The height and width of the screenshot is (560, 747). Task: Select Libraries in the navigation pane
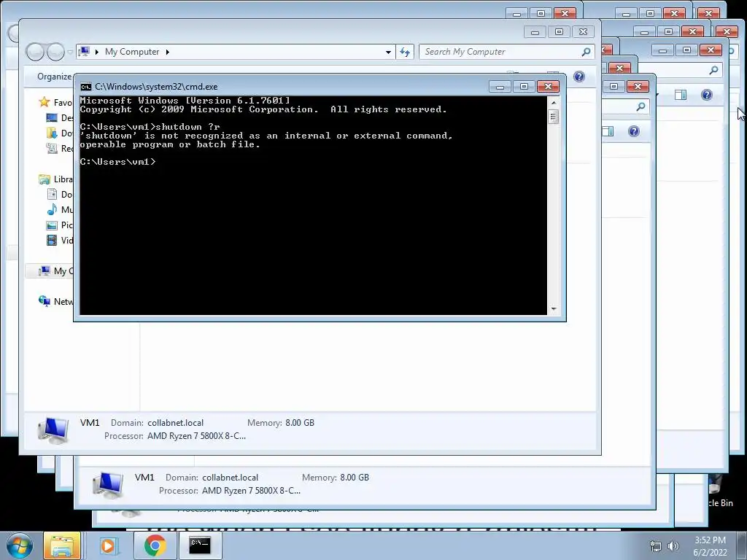point(55,179)
